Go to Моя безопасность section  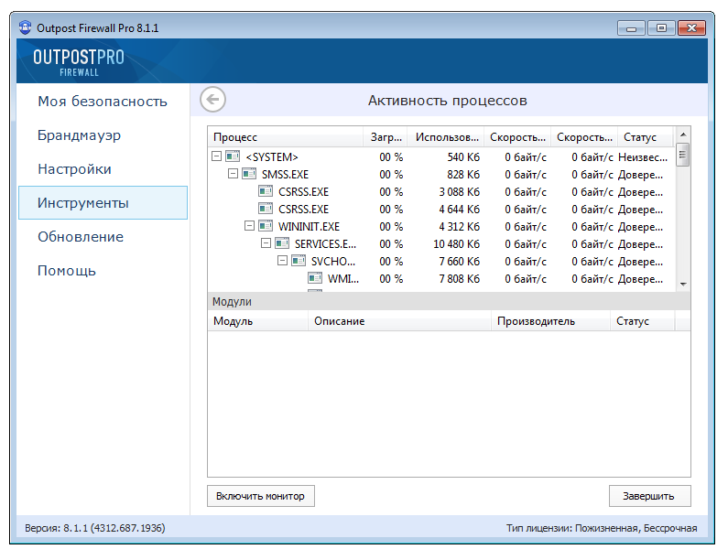[102, 102]
